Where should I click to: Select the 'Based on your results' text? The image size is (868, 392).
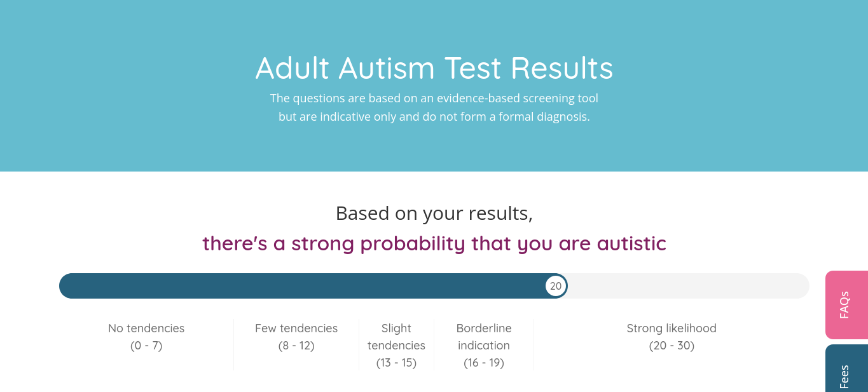coord(434,213)
